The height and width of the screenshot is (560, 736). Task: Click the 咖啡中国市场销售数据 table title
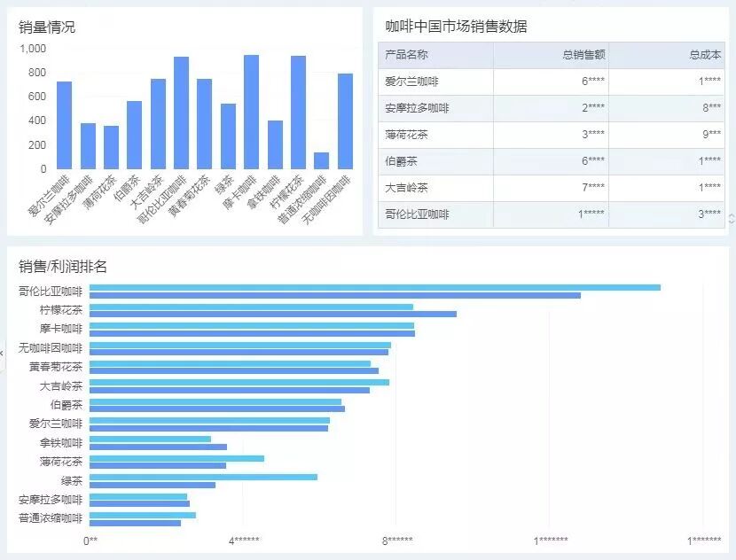(x=457, y=27)
